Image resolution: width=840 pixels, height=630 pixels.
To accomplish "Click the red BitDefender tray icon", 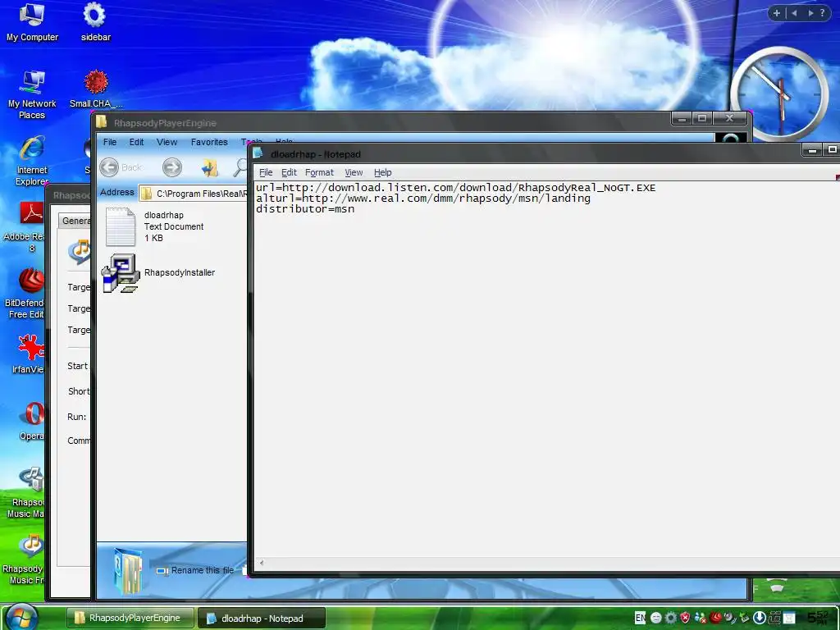I will tap(715, 618).
